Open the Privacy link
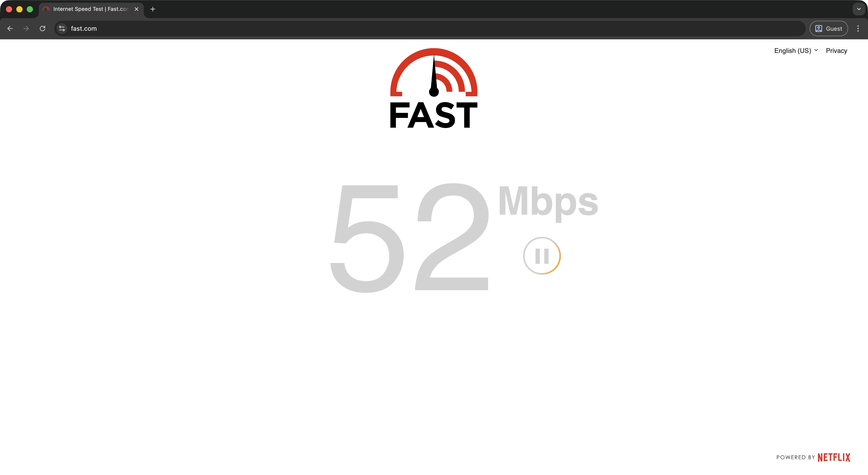 (836, 51)
